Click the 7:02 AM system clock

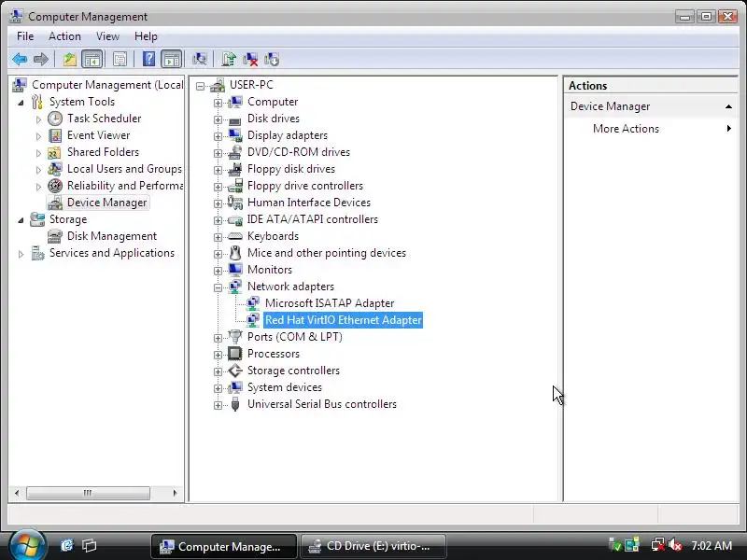[x=712, y=546]
